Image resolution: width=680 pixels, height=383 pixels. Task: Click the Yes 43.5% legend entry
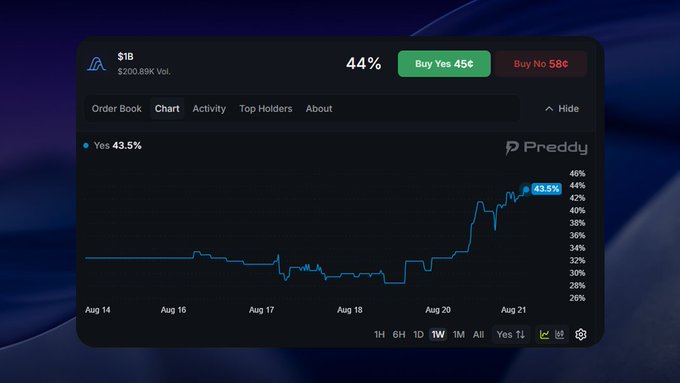[x=113, y=145]
